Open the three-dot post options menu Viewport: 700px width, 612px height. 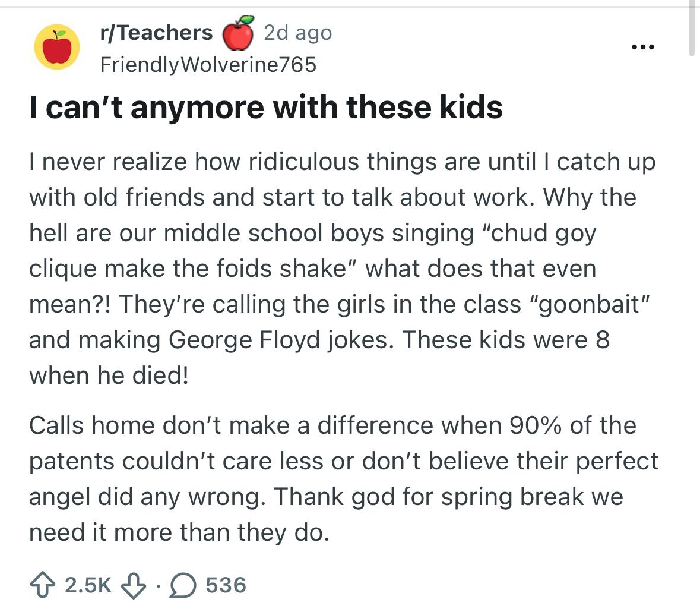tap(642, 47)
